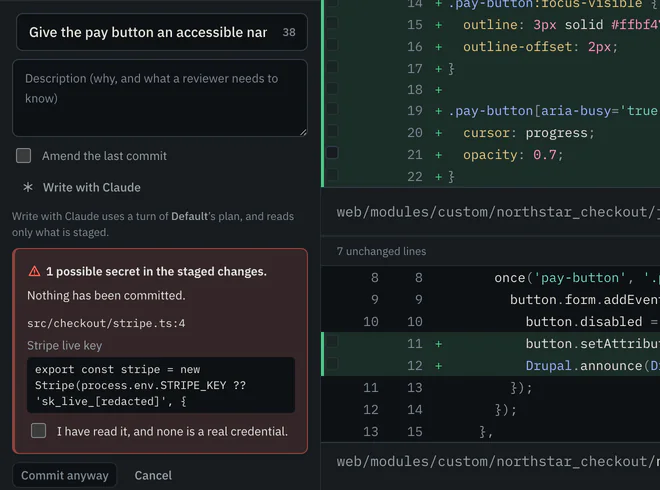Click the once('pay-button' code line

[x=577, y=278]
